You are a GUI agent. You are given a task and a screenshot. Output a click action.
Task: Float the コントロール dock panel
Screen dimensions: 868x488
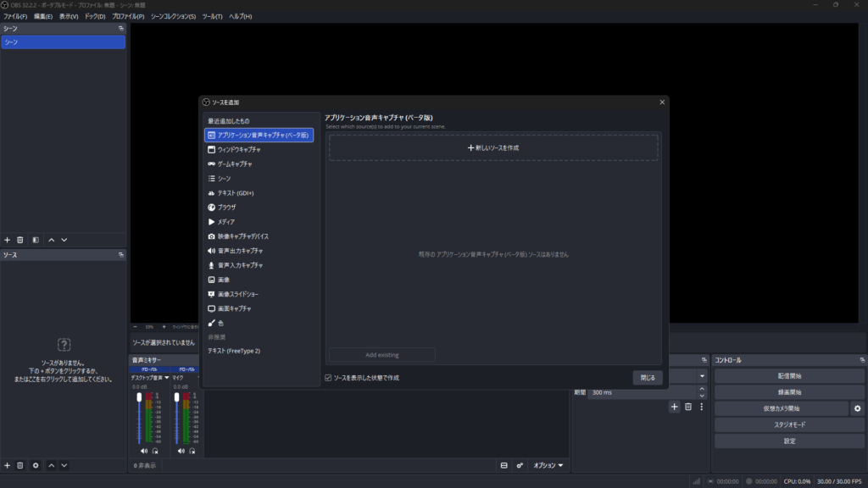point(862,360)
